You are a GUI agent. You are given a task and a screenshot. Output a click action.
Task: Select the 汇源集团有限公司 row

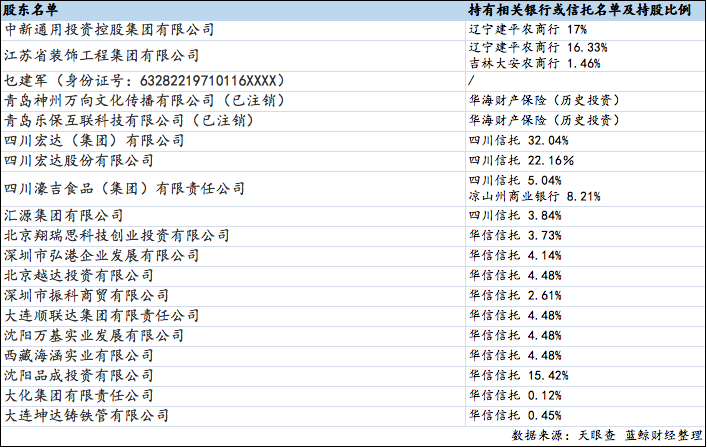[x=64, y=215]
